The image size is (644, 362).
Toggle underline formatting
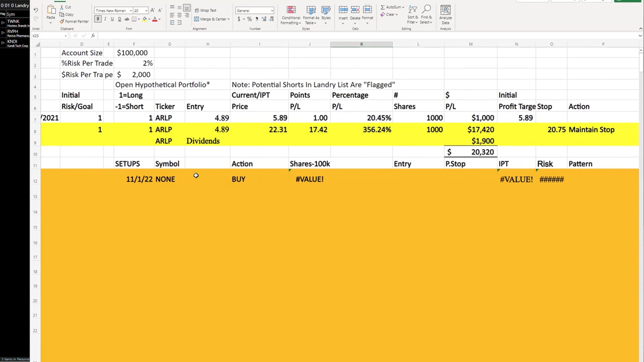click(x=112, y=19)
